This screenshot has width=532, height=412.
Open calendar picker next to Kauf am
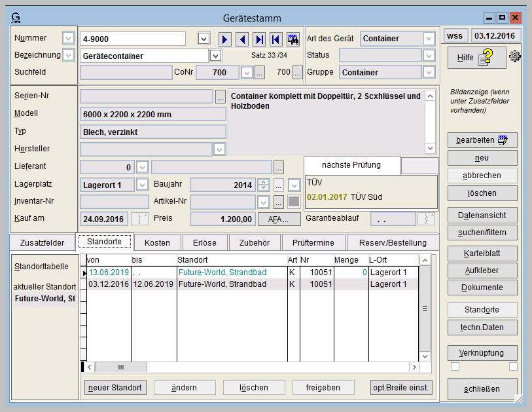139,219
